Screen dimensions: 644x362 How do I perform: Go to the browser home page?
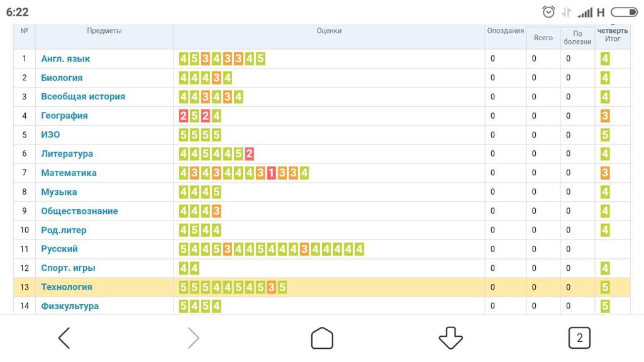[x=322, y=338]
